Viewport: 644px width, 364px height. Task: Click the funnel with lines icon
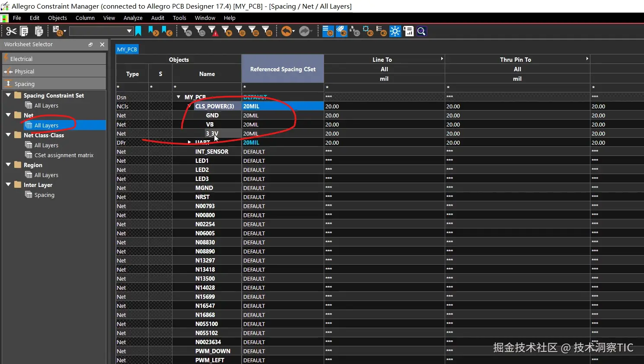[x=254, y=31]
